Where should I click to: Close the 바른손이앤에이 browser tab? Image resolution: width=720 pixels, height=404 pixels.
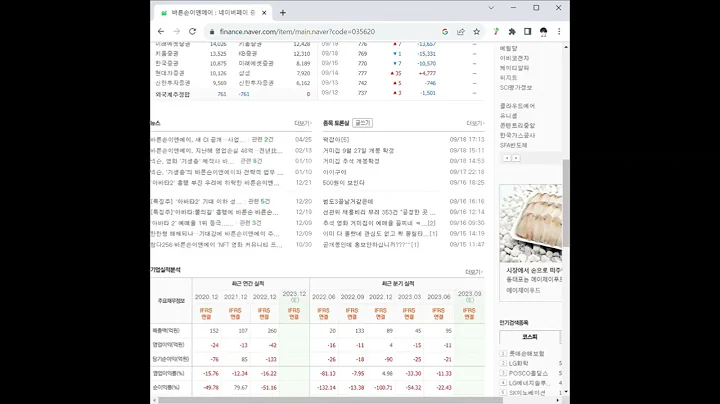[x=264, y=13]
